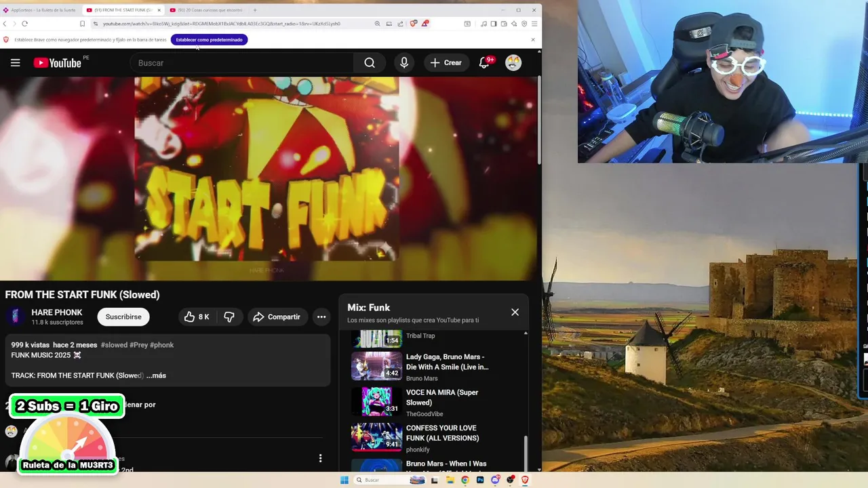The image size is (868, 488).
Task: Play VOCE NA MIRA (Super Slowed) thumbnail
Action: (x=376, y=401)
